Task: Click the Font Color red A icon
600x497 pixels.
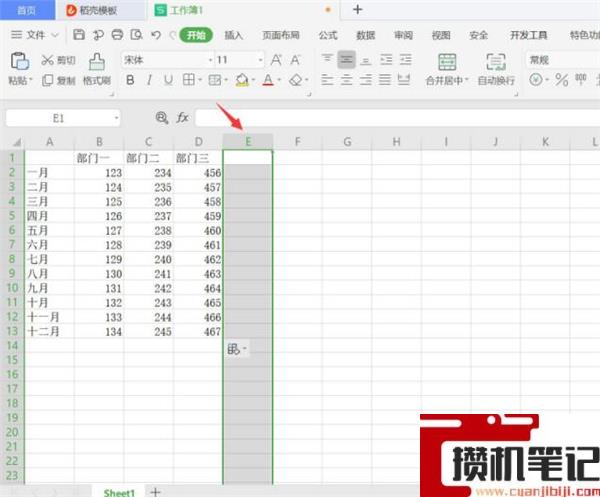Action: 268,80
